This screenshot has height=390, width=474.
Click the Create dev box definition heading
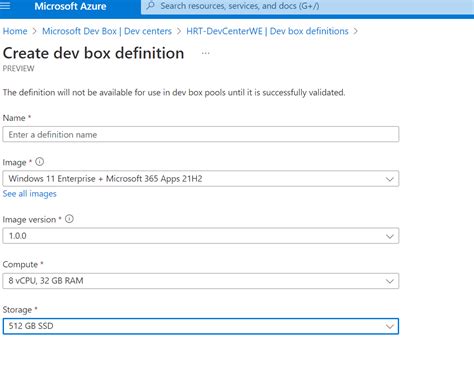pyautogui.click(x=93, y=53)
